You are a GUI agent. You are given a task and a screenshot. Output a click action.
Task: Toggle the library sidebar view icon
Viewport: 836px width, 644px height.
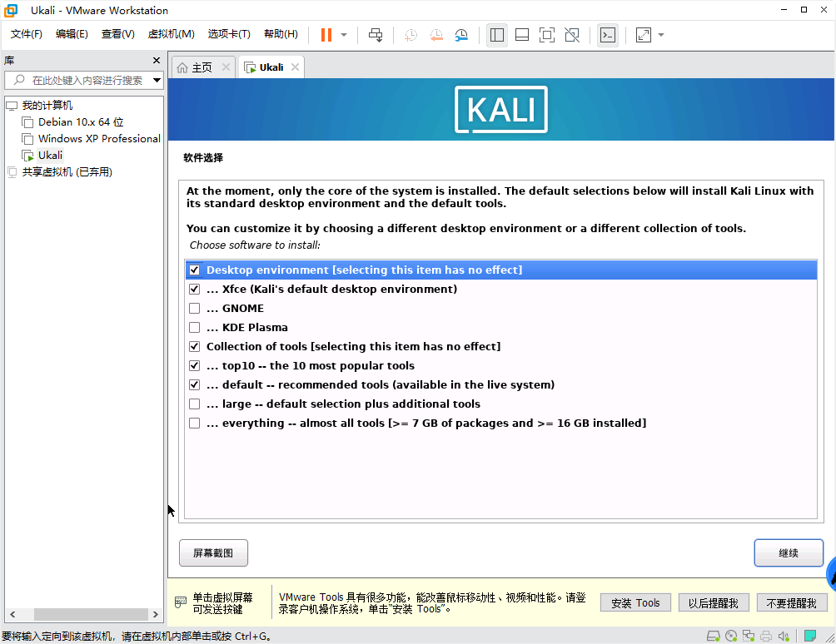pyautogui.click(x=497, y=35)
